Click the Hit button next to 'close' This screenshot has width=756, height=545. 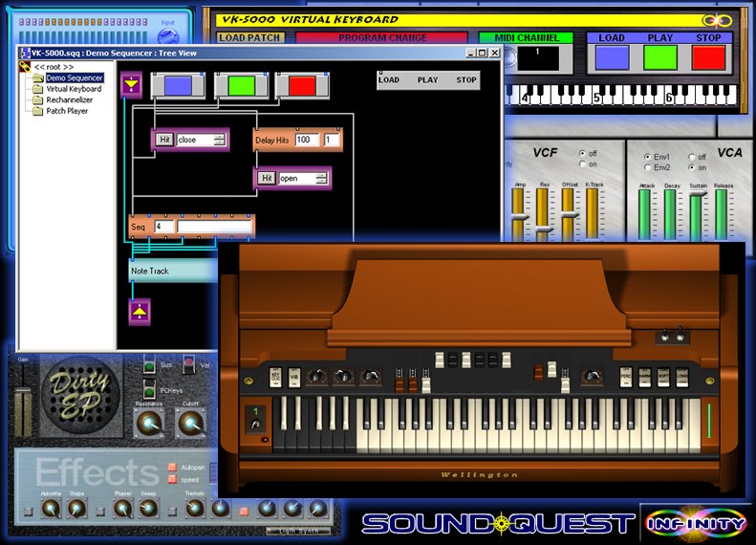click(x=164, y=140)
